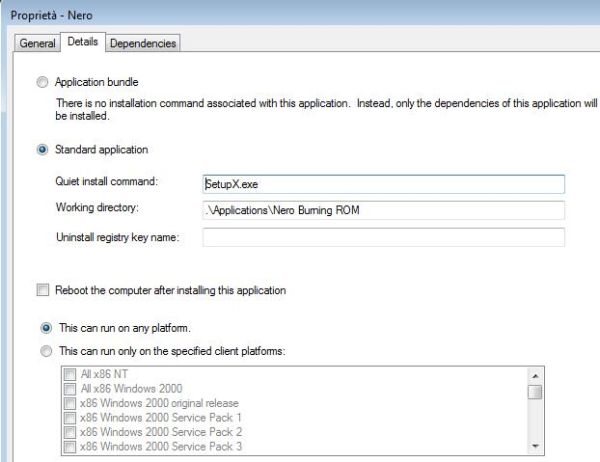The width and height of the screenshot is (600, 462).
Task: Click the 'There is no installation command' description
Action: pyautogui.click(x=326, y=109)
